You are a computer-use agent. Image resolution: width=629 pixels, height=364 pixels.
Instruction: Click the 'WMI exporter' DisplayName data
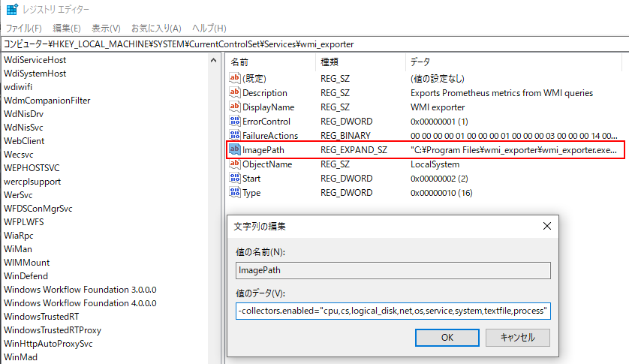438,107
